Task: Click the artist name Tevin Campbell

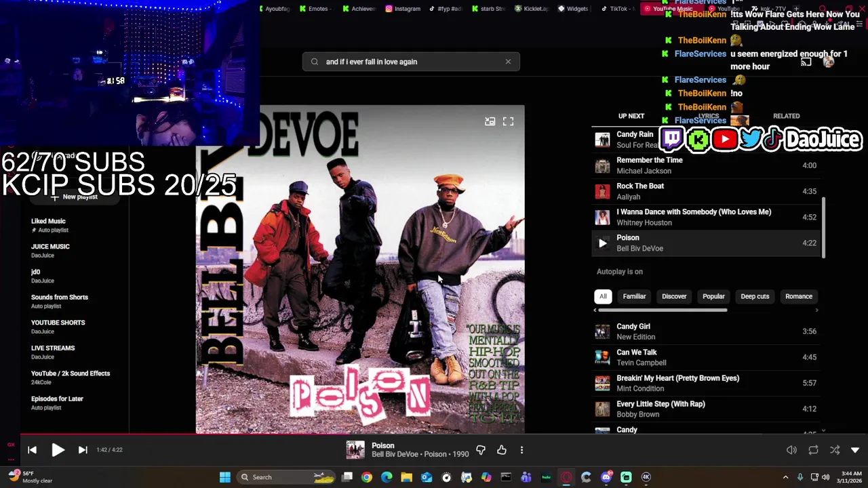Action: point(642,363)
